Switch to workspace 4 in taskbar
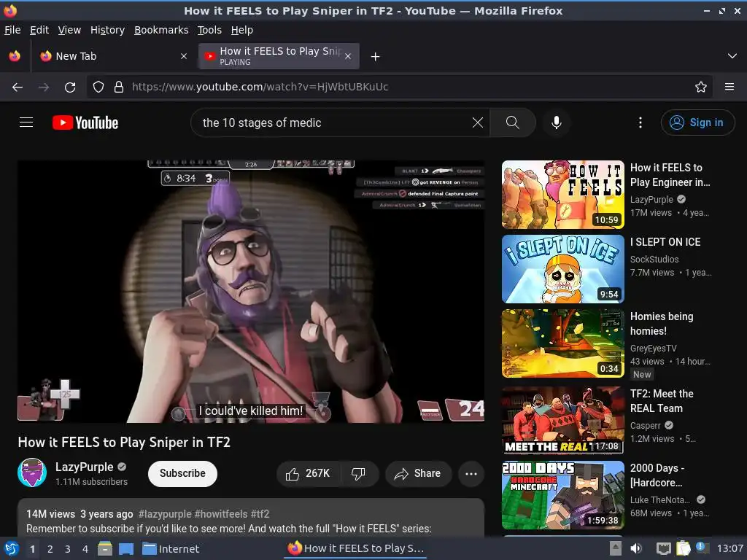Screen dimensions: 747x560 [x=85, y=549]
